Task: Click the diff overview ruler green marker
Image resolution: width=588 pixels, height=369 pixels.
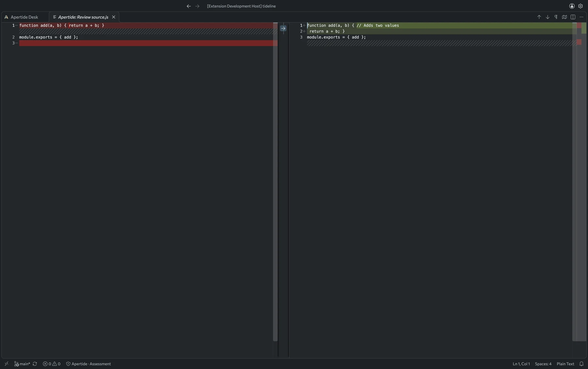Action: point(584,28)
